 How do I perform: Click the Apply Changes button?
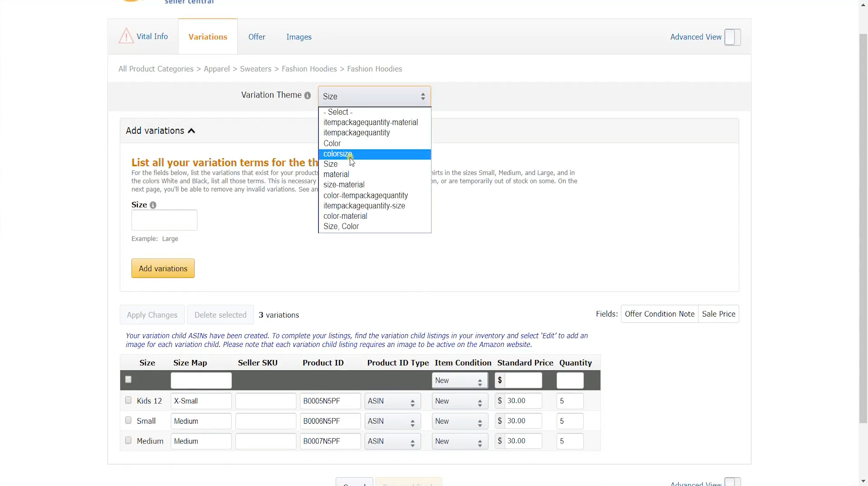[x=152, y=315]
